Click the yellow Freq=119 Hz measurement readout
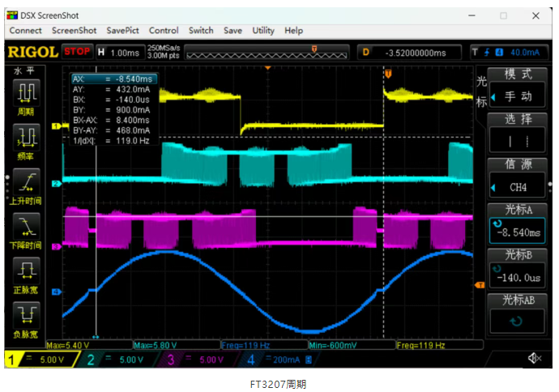 point(421,345)
